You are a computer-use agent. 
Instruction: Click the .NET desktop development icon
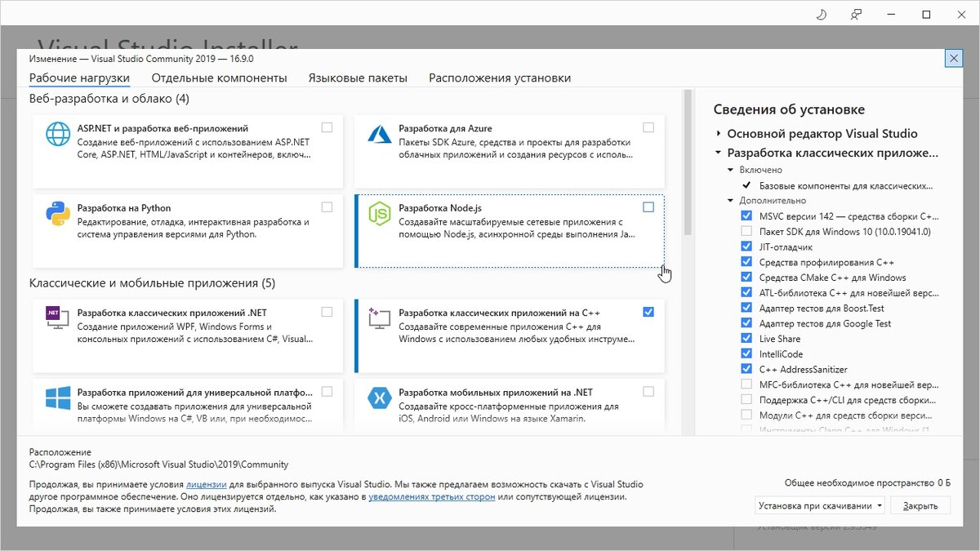(57, 319)
